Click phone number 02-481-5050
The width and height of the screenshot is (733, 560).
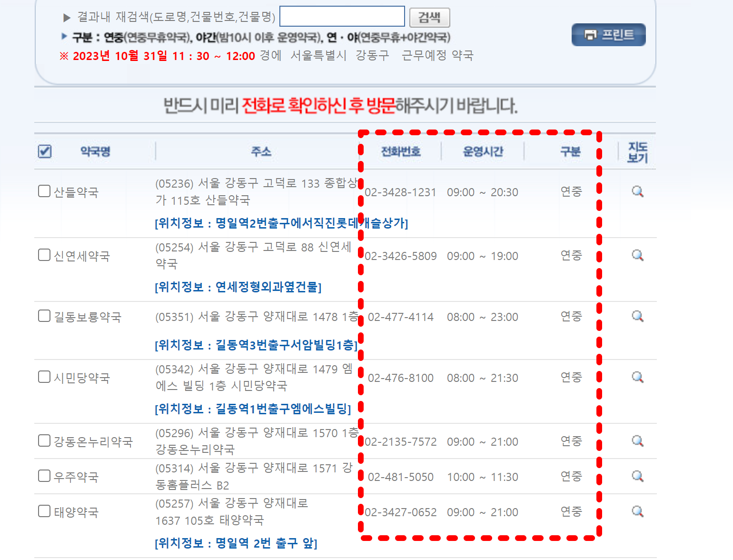401,477
